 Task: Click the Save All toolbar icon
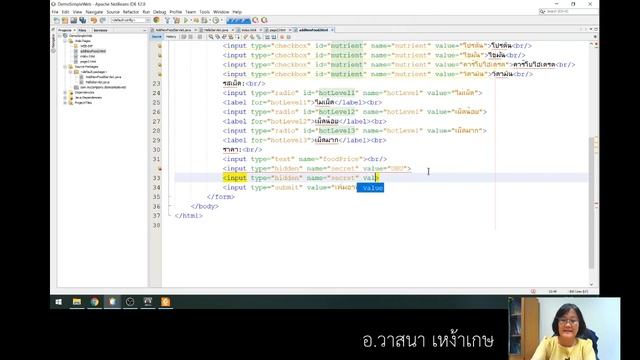(x=83, y=20)
